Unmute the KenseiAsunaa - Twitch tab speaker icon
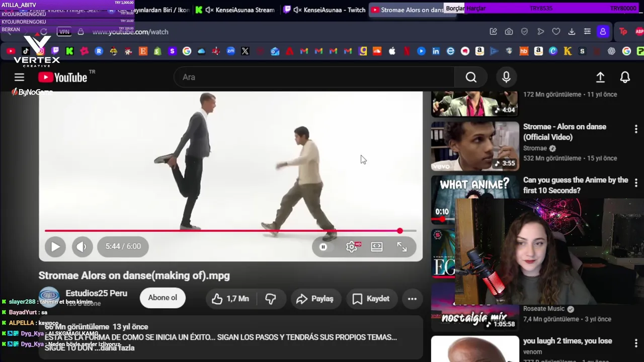 click(298, 10)
